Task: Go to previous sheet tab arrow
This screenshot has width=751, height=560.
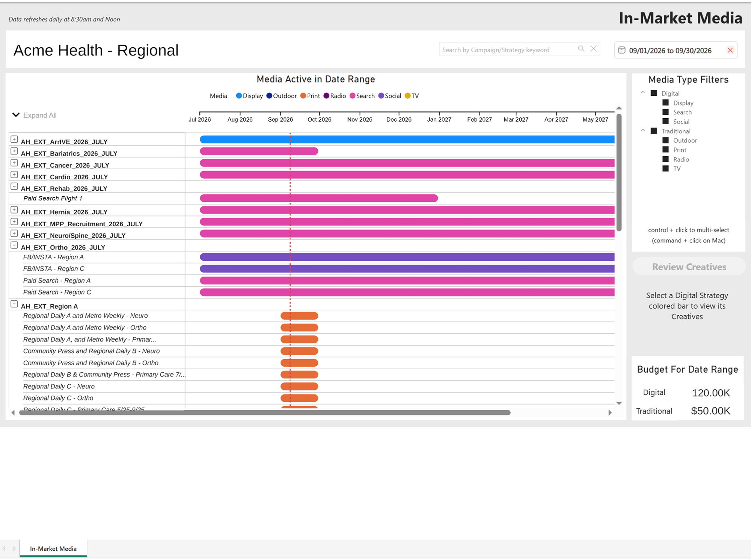Action: click(4, 549)
